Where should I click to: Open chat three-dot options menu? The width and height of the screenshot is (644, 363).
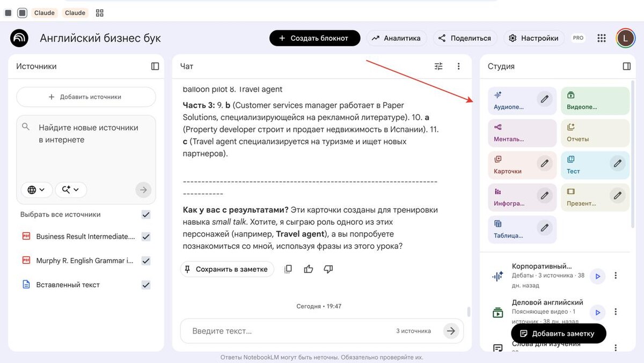(x=458, y=66)
